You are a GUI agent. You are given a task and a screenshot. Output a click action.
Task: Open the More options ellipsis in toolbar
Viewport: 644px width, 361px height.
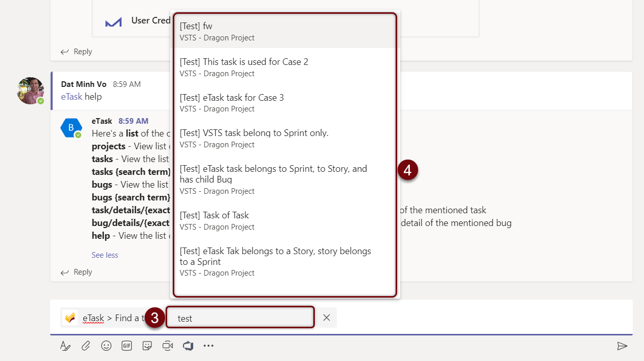[209, 346]
